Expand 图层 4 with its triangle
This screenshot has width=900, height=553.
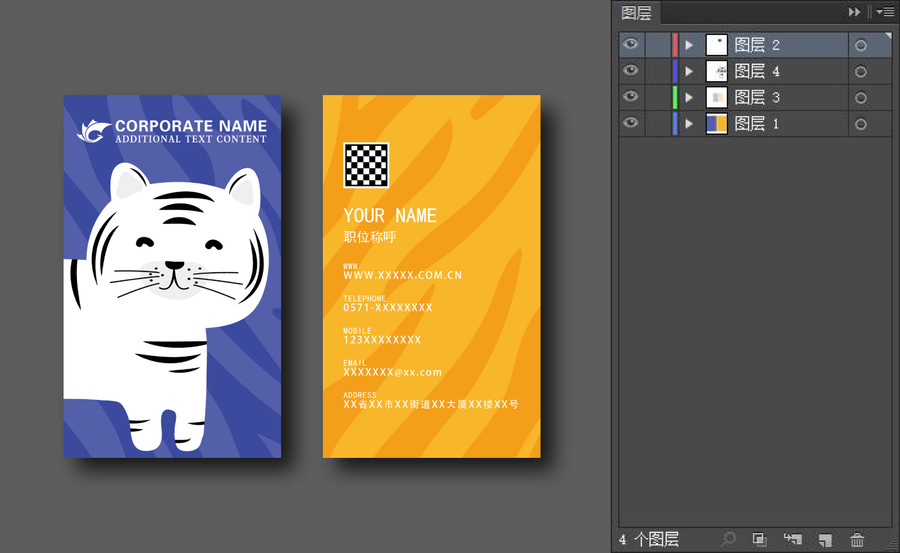click(689, 71)
